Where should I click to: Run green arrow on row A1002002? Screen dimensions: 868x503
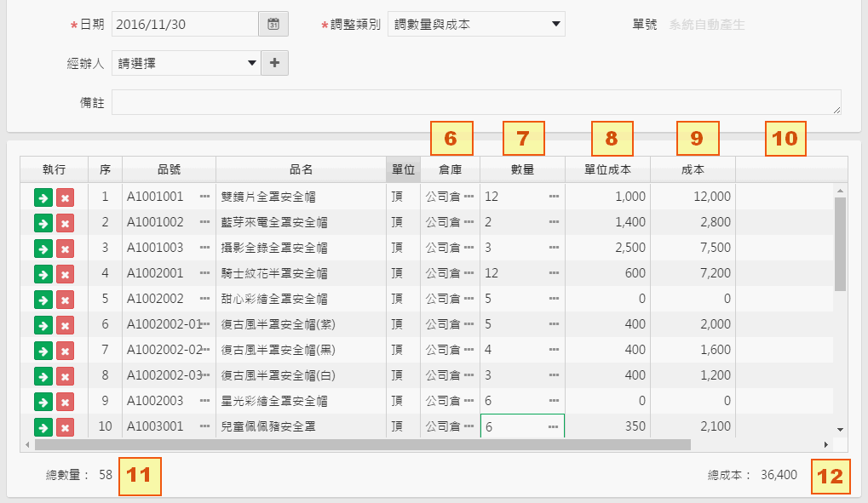coord(43,300)
